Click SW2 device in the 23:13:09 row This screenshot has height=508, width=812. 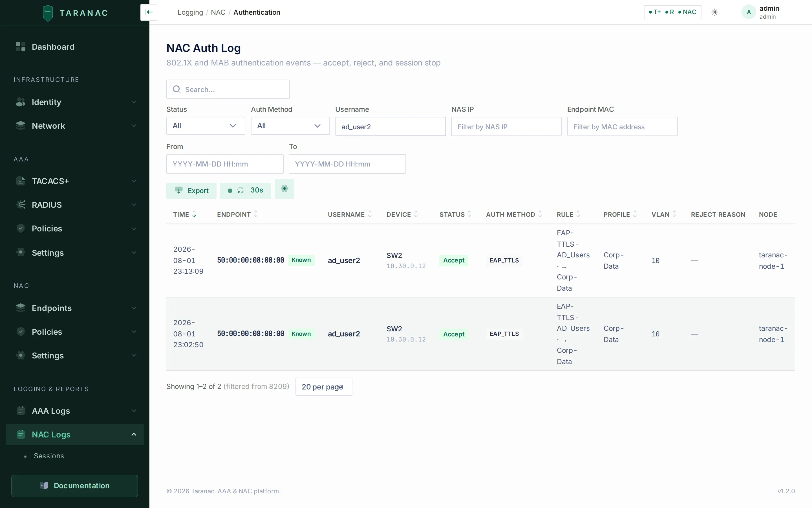coord(394,255)
